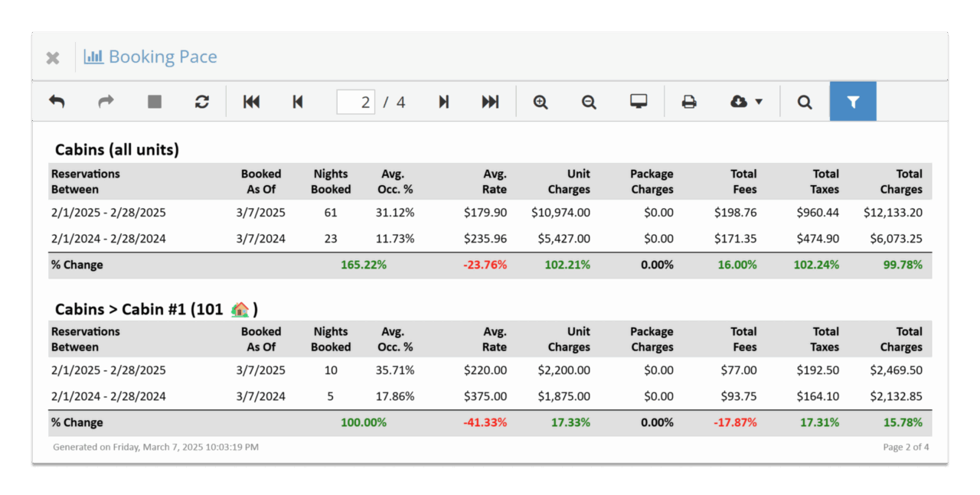Toggle full screen with the monitor icon
Image resolution: width=980 pixels, height=495 pixels.
click(x=639, y=101)
